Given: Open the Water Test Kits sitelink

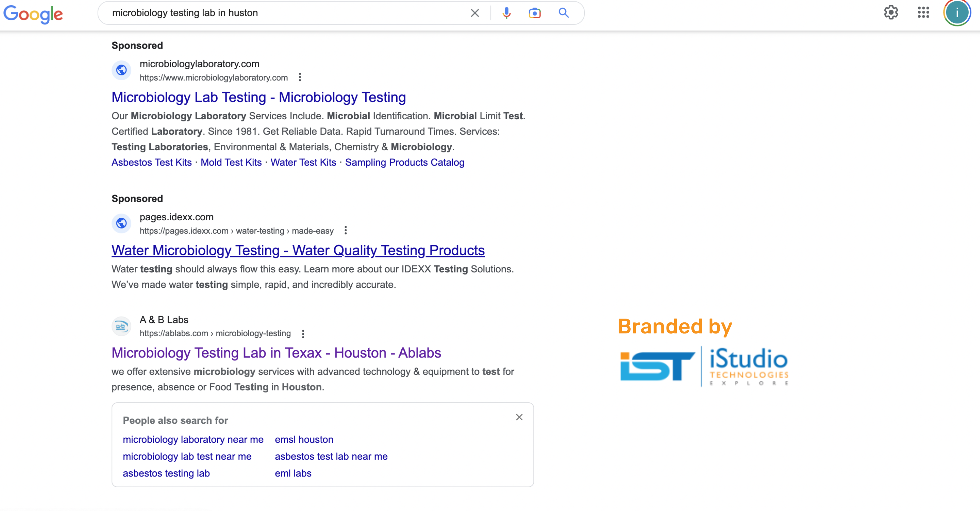Looking at the screenshot, I should (x=303, y=162).
